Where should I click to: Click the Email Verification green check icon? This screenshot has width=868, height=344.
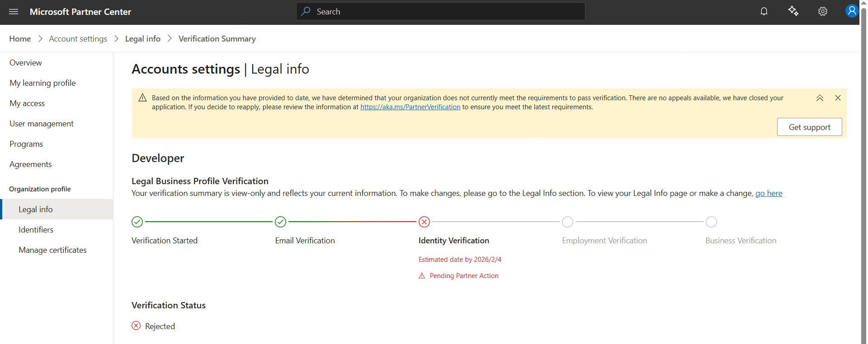pyautogui.click(x=280, y=222)
